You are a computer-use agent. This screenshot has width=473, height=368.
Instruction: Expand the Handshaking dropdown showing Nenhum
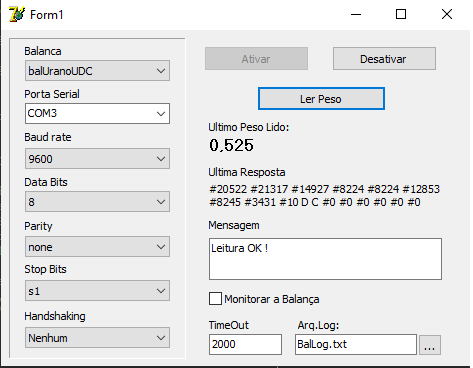(x=97, y=338)
